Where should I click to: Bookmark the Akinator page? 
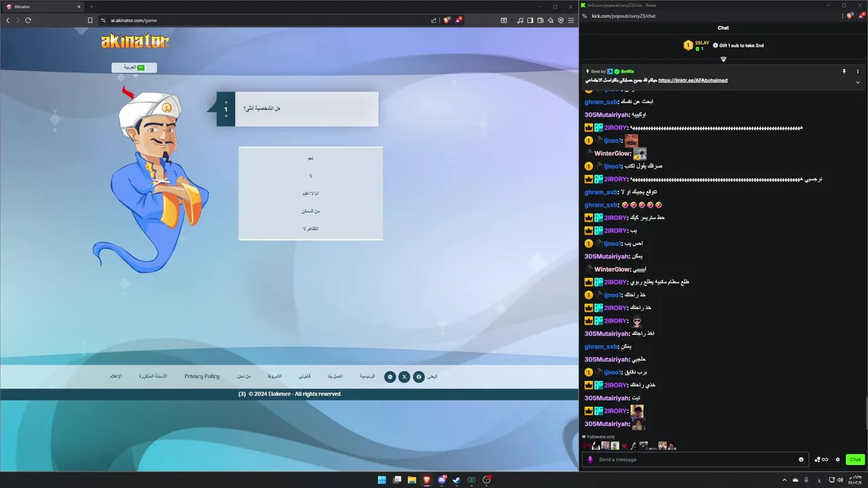pyautogui.click(x=90, y=20)
